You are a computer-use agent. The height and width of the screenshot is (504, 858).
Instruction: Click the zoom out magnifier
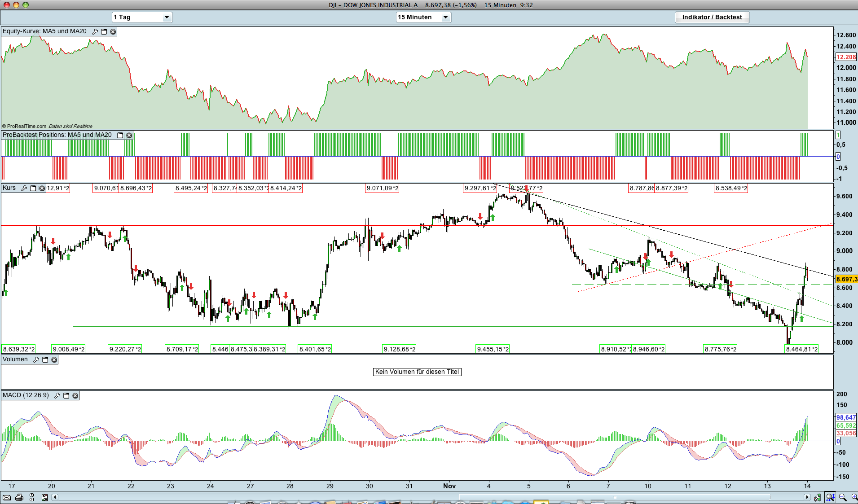[x=843, y=497]
